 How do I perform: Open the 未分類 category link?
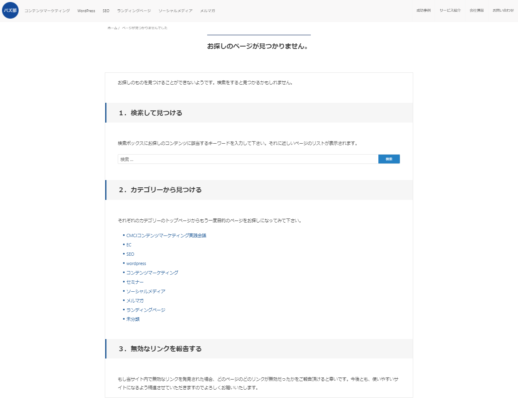click(133, 319)
